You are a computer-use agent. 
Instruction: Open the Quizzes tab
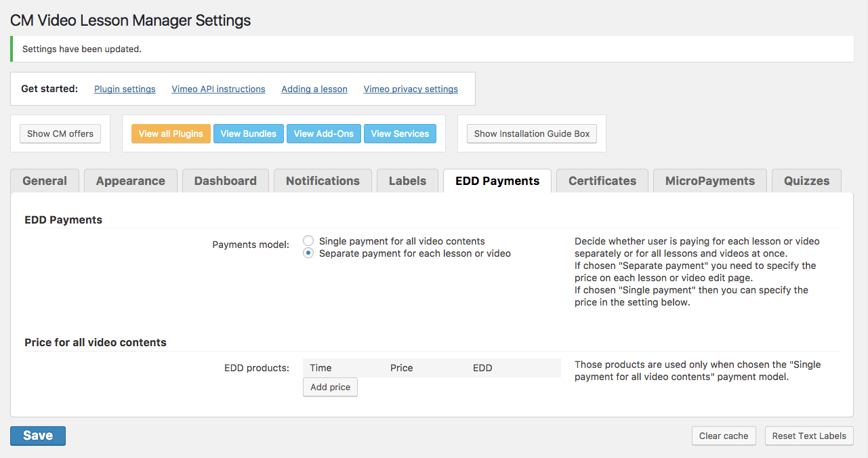click(x=806, y=181)
